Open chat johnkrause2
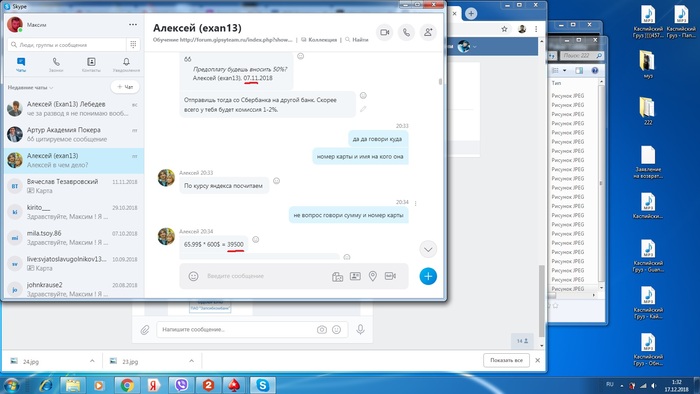This screenshot has height=394, width=700. (74, 289)
